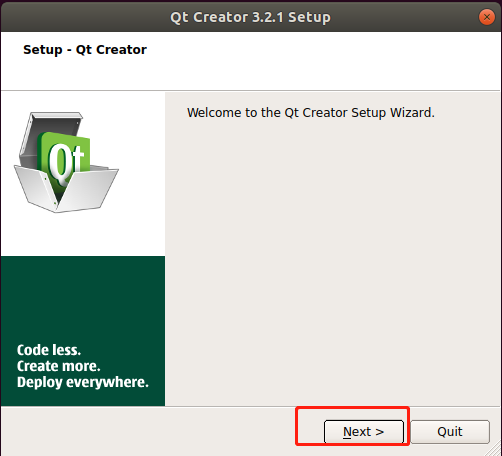This screenshot has width=502, height=456.
Task: Click the 'Welcome to the Qt Creator Setup Wizard' text
Action: pos(311,113)
